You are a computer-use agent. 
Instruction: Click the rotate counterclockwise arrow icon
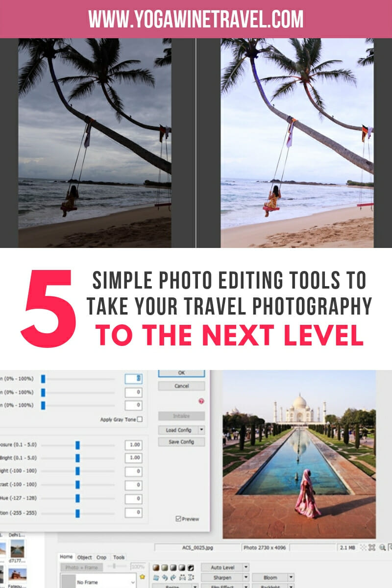[x=165, y=577]
